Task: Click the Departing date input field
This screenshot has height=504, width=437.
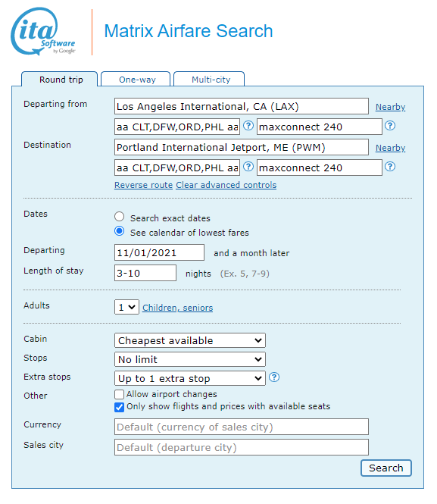Action: coord(159,252)
